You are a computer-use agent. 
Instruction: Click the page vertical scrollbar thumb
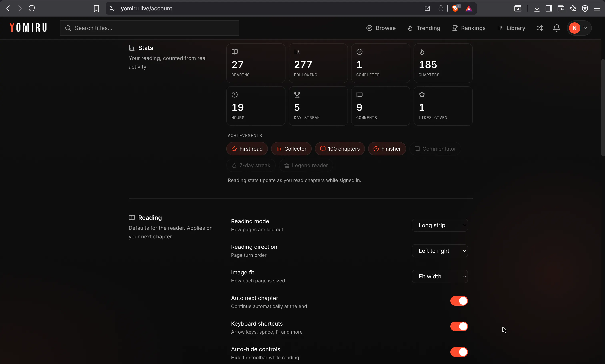click(x=603, y=107)
